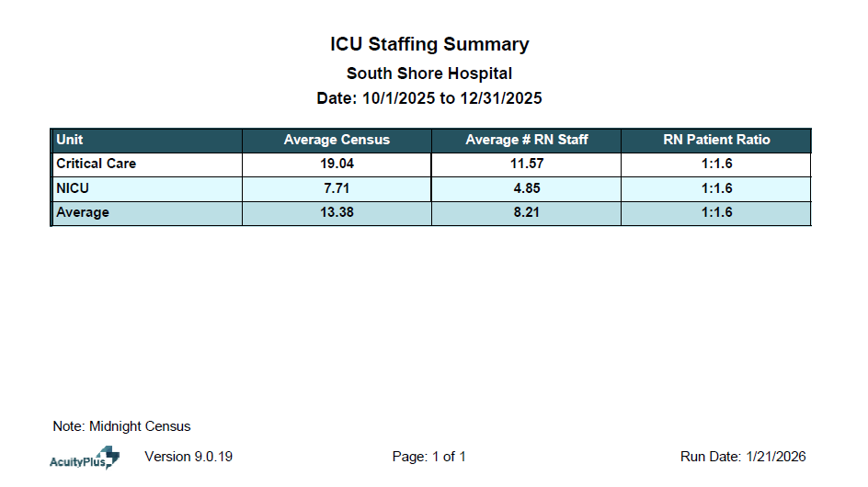Click the ICU Staffing Summary title
Screen dimensions: 868x487
tap(429, 44)
